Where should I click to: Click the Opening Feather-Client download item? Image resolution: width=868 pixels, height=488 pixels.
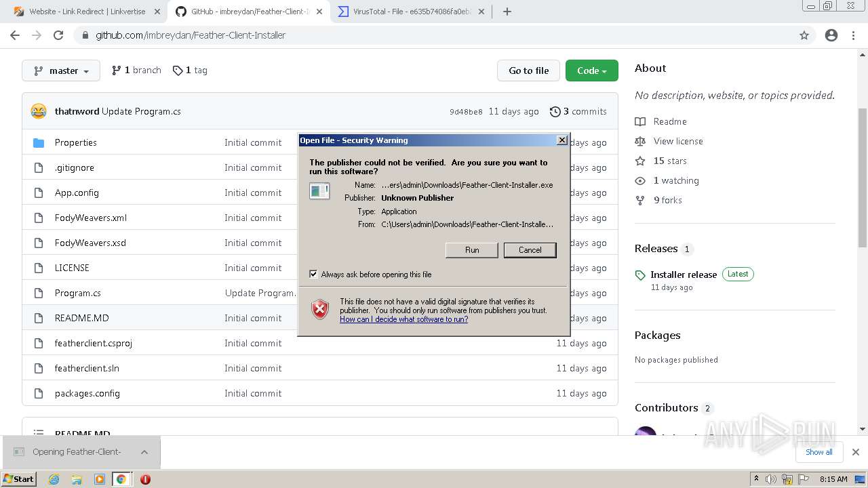coord(77,452)
